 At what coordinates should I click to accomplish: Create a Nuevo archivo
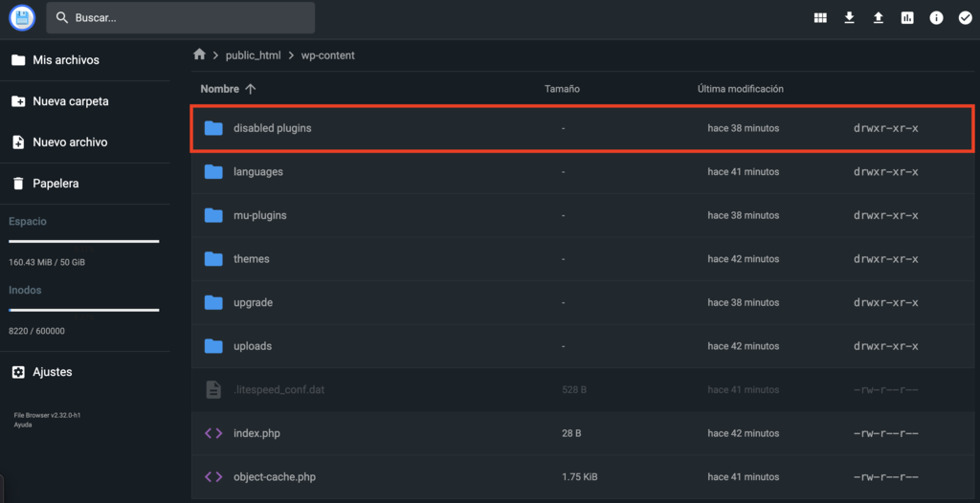click(69, 142)
